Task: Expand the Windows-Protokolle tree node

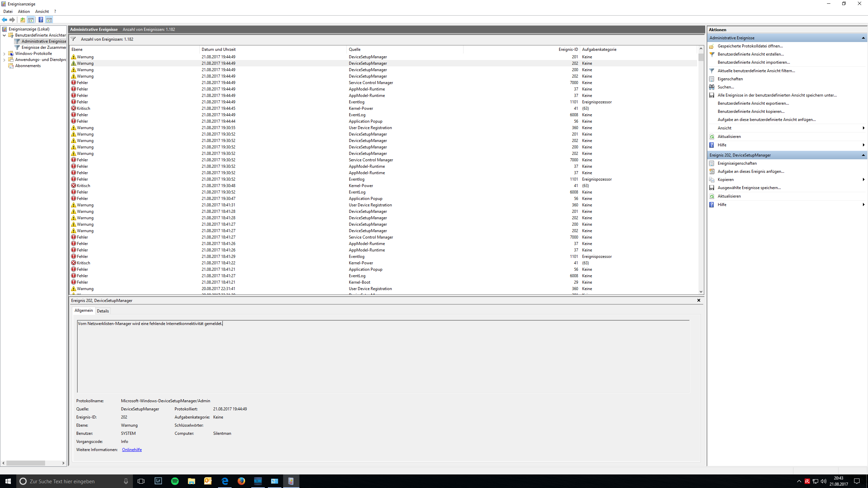Action: pyautogui.click(x=4, y=54)
